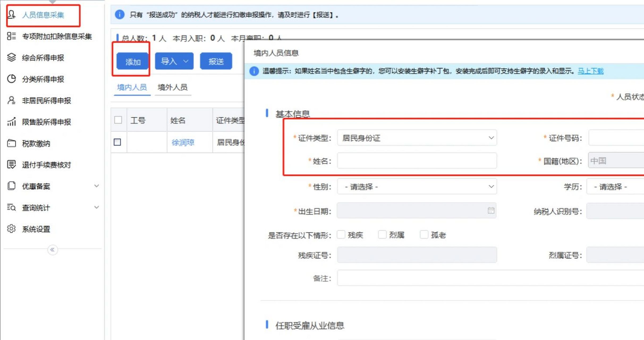Open 非居民所得申报 menu entry
Image resolution: width=644 pixels, height=340 pixels.
[46, 101]
